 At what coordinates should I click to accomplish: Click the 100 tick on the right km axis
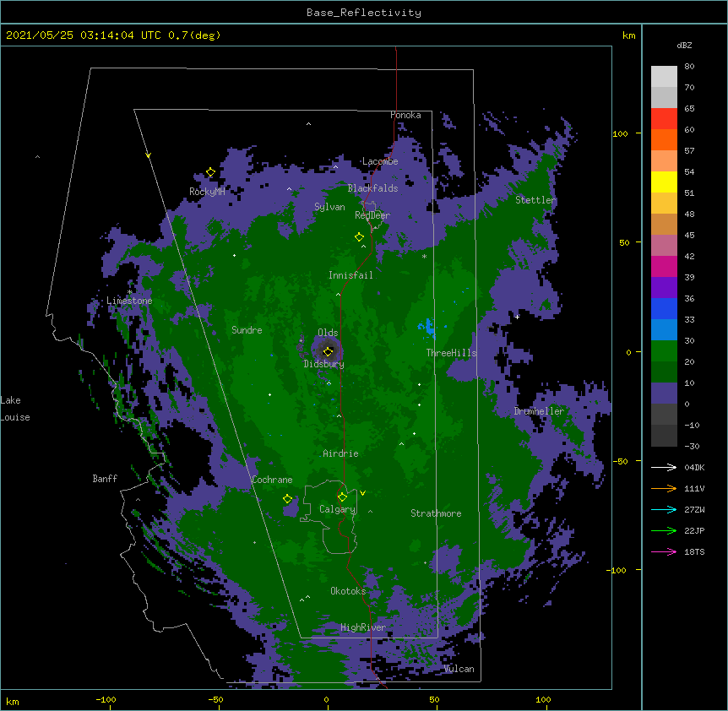pos(620,133)
